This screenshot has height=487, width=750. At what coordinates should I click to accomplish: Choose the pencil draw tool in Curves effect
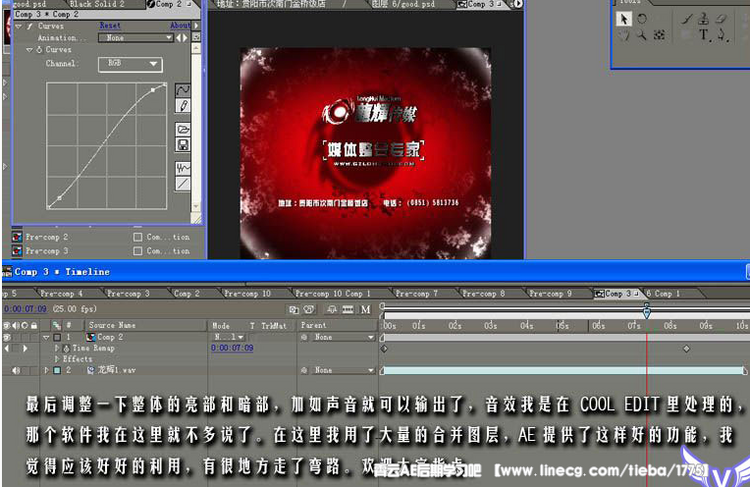click(183, 105)
